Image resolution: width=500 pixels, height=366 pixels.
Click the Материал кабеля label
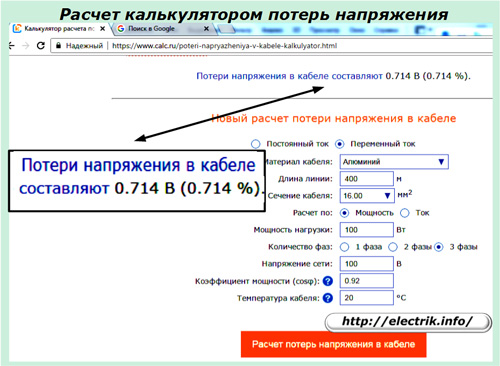298,162
